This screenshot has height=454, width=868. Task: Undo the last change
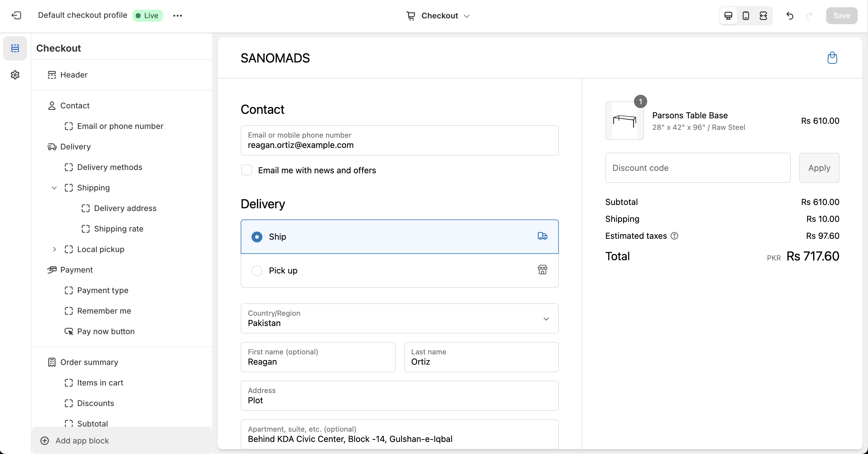(790, 15)
